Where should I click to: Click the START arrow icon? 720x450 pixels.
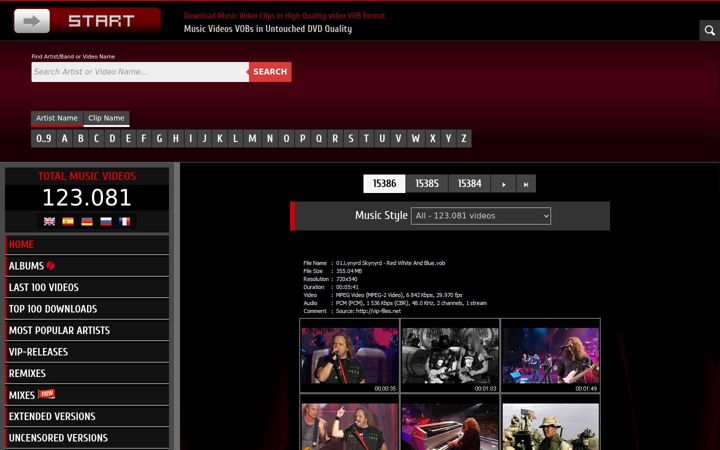coord(32,21)
